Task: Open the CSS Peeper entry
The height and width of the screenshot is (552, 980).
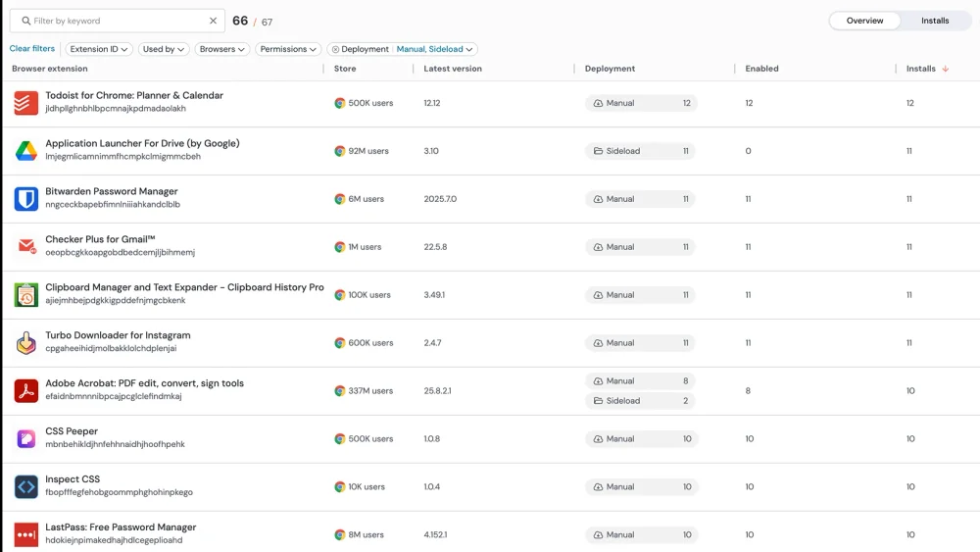Action: pos(72,431)
